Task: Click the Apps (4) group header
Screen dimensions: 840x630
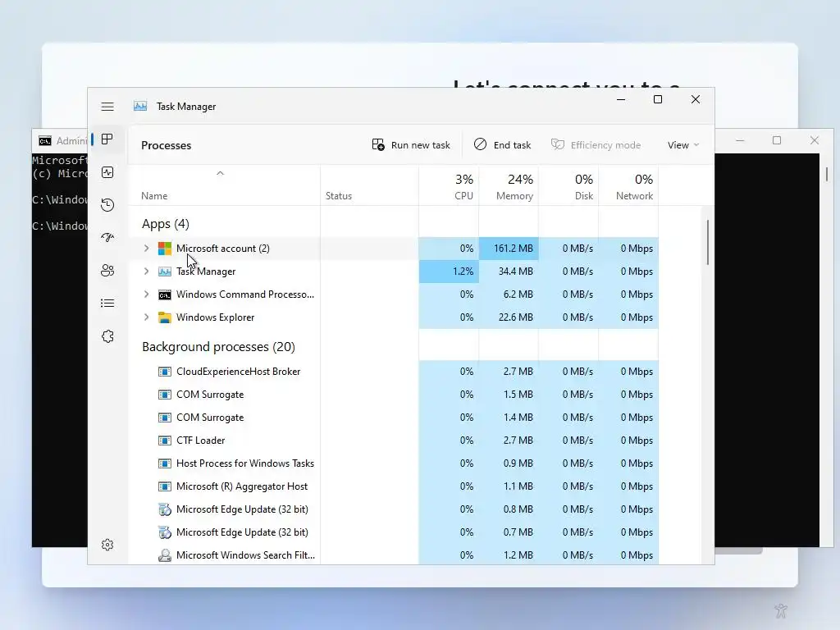Action: coord(166,224)
